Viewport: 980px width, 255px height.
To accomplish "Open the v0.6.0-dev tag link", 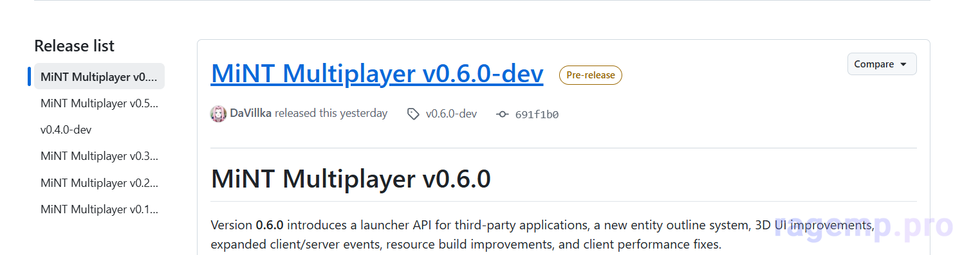I will tap(451, 114).
